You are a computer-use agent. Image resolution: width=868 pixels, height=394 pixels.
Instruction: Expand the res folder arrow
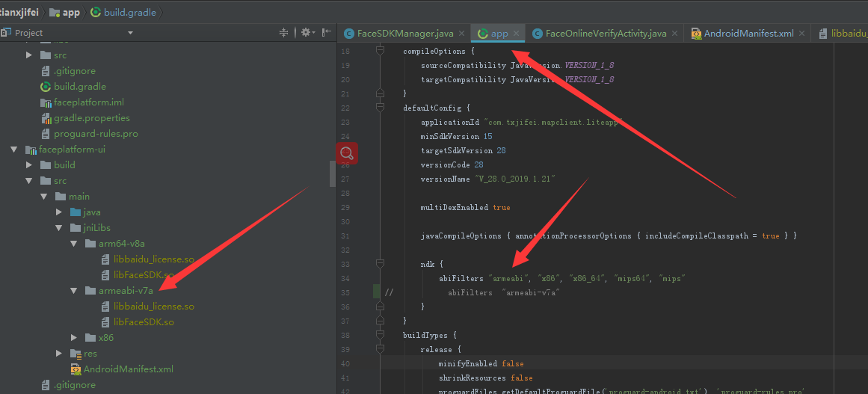tap(58, 353)
